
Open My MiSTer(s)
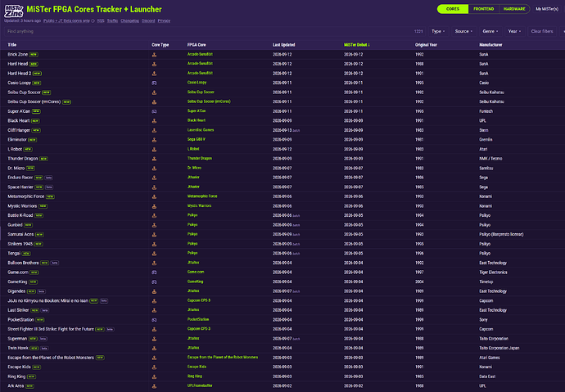point(547,9)
